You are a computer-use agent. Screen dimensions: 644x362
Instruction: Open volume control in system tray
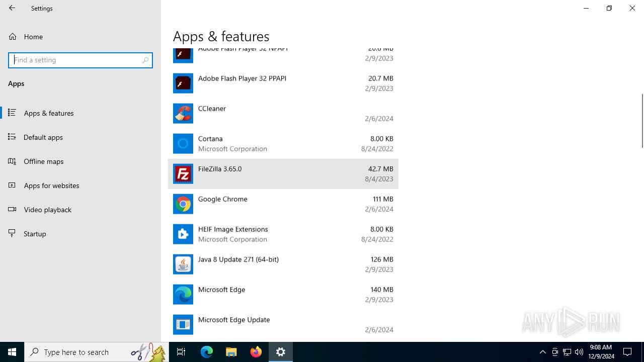click(x=579, y=352)
